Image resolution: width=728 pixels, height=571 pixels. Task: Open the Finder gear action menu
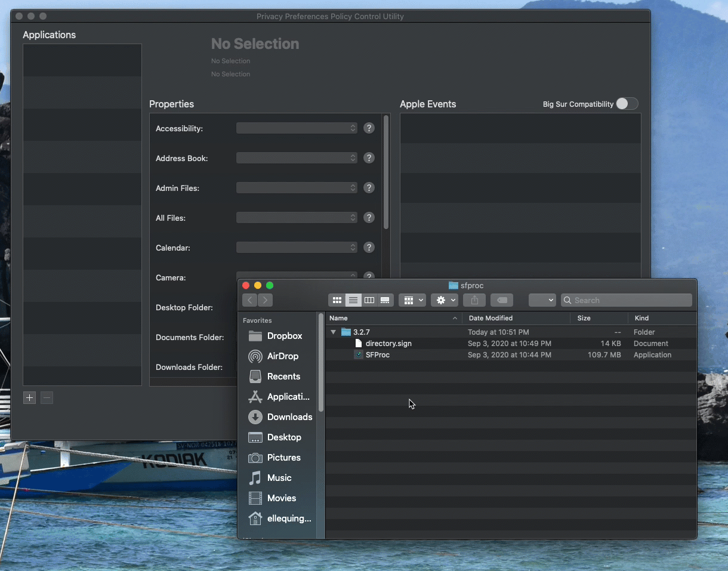click(x=445, y=300)
